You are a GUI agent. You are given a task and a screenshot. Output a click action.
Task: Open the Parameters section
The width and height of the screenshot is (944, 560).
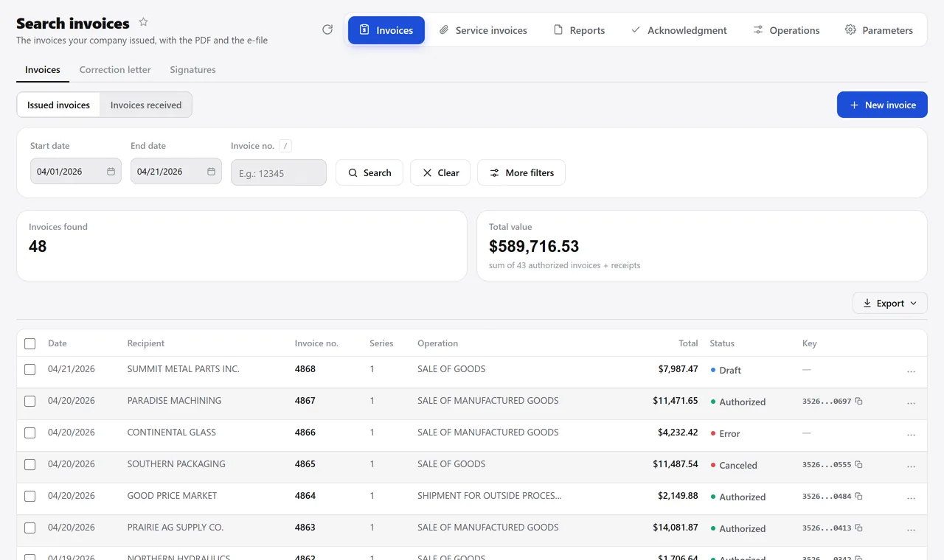pyautogui.click(x=879, y=30)
